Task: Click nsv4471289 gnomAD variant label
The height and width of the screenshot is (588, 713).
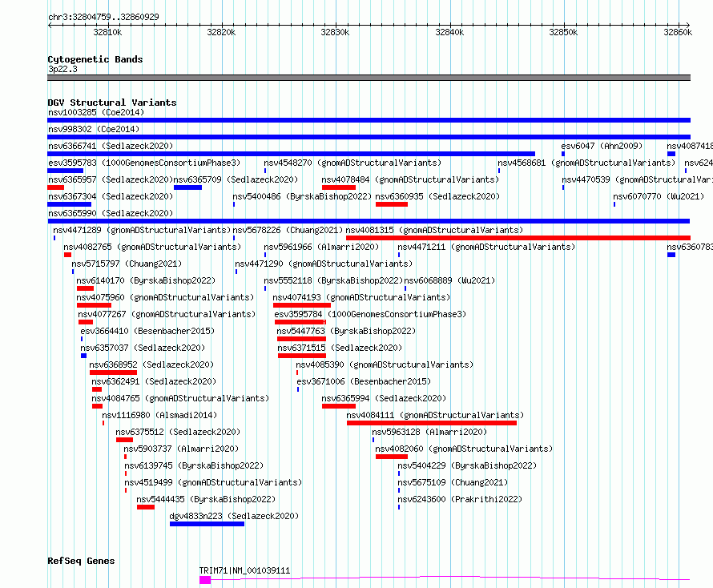Action: pos(142,230)
